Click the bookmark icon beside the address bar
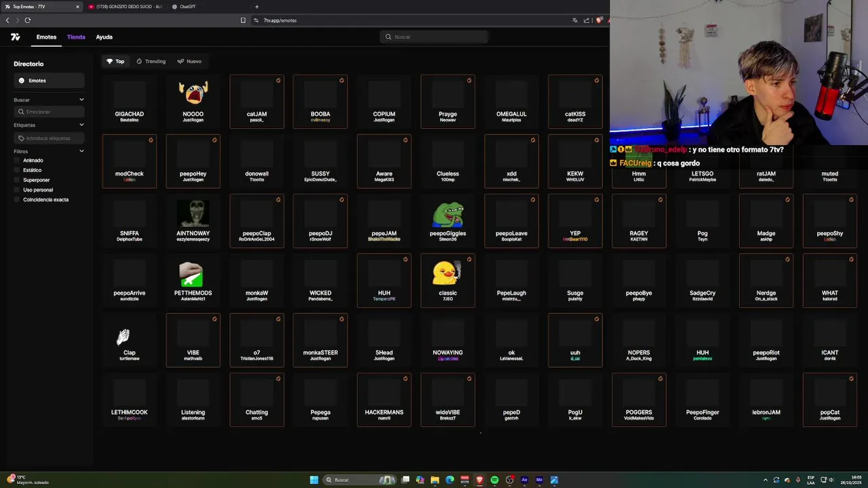868x488 pixels. pyautogui.click(x=243, y=20)
